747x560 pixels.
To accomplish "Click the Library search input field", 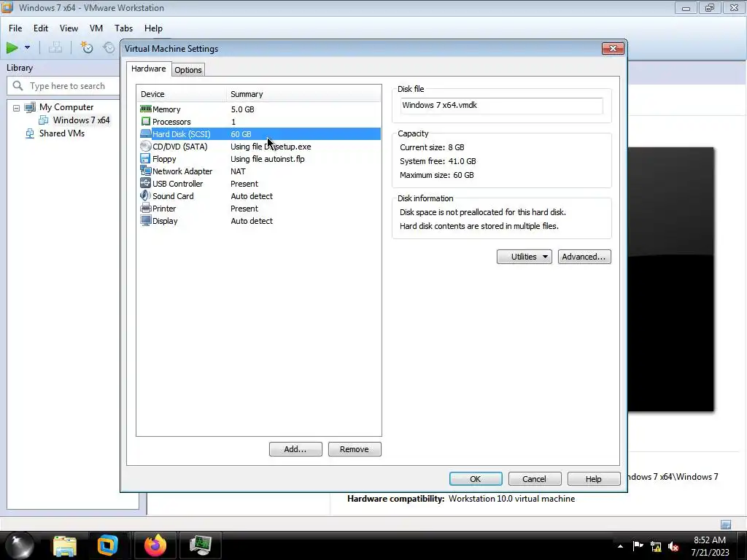I will click(66, 86).
